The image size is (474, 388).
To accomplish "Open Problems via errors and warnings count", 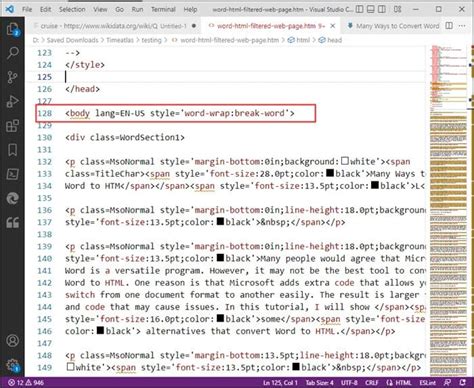I will point(26,383).
